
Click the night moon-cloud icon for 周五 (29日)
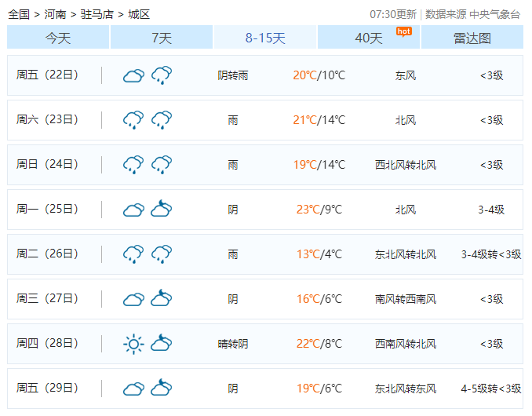click(162, 389)
